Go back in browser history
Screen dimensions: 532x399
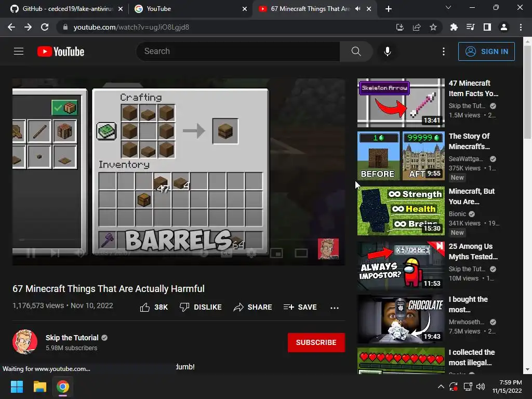point(11,27)
